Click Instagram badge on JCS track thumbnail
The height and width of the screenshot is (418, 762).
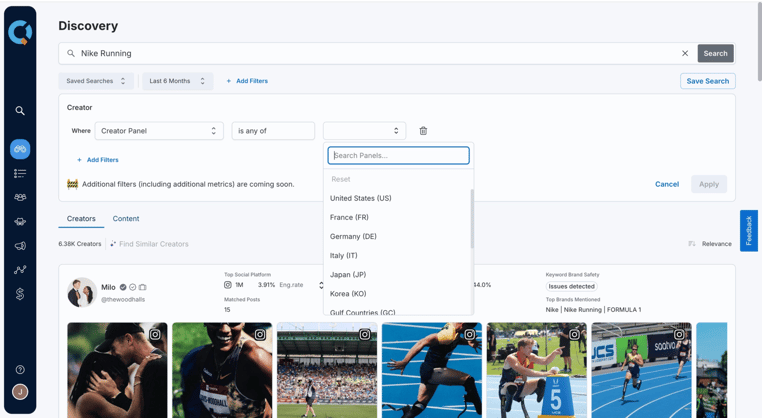[x=679, y=334]
